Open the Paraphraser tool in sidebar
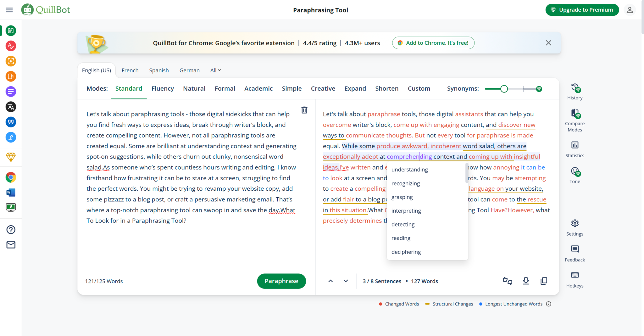 point(11,31)
